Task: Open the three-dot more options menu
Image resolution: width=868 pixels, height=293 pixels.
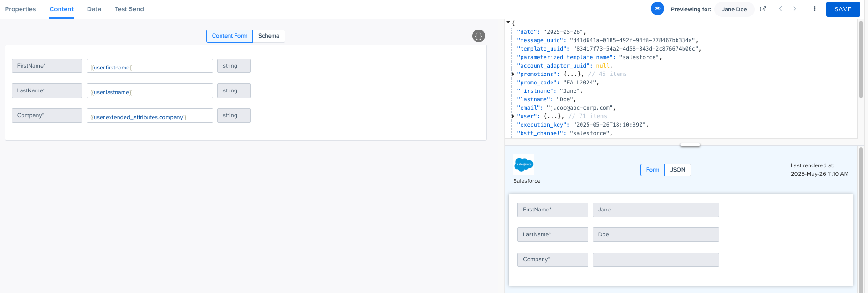Action: [x=814, y=9]
